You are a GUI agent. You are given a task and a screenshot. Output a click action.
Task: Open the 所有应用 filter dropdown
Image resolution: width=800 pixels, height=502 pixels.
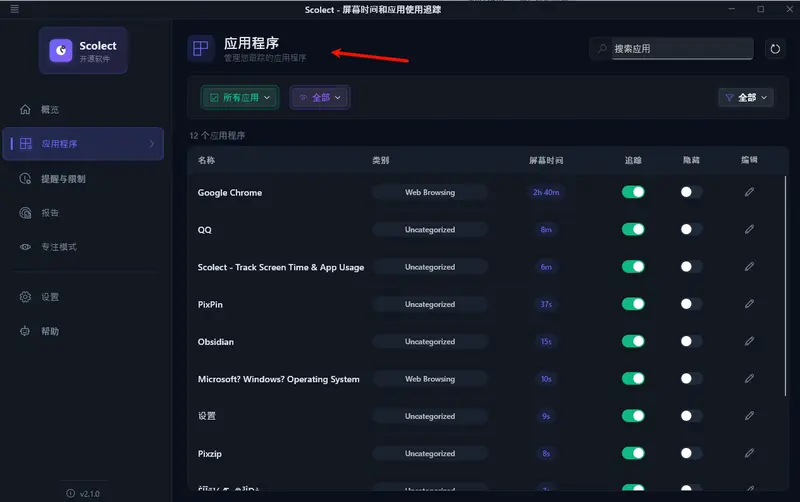point(240,97)
